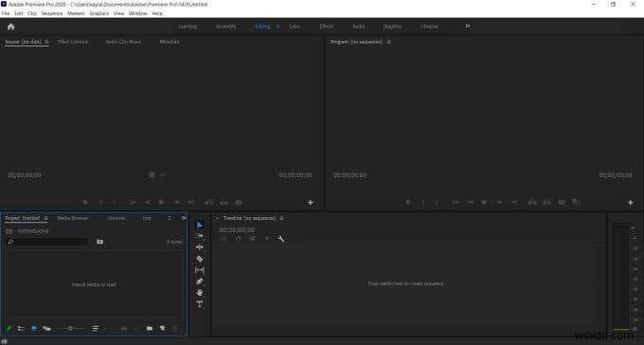The height and width of the screenshot is (345, 644).
Task: Switch to Color workspace
Action: pyautogui.click(x=295, y=27)
